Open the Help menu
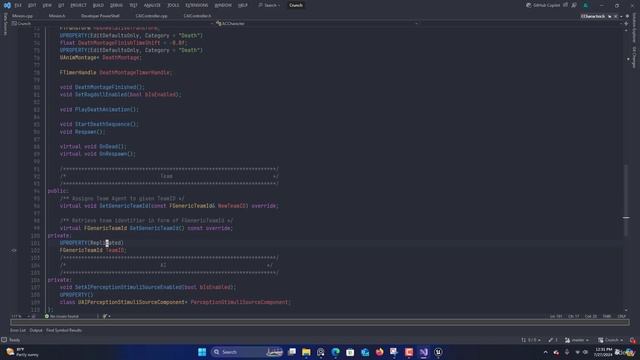 tap(242, 5)
